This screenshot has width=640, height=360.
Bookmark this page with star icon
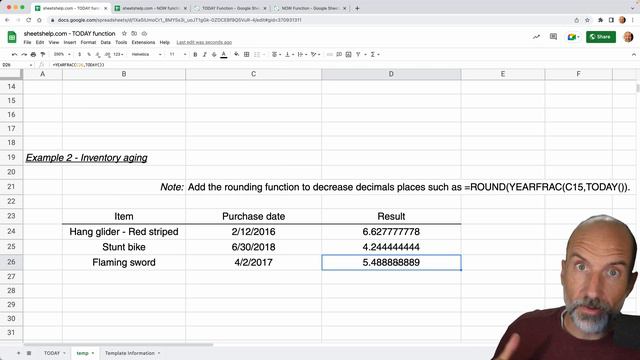587,20
